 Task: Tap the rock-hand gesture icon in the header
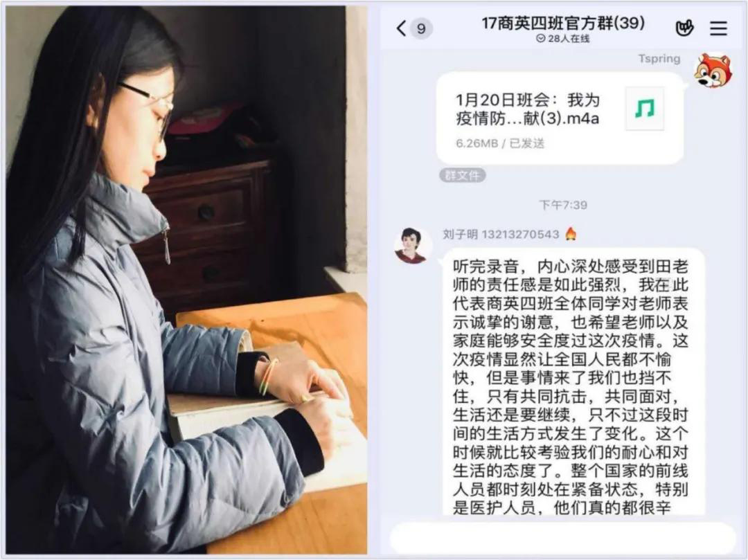(x=684, y=28)
